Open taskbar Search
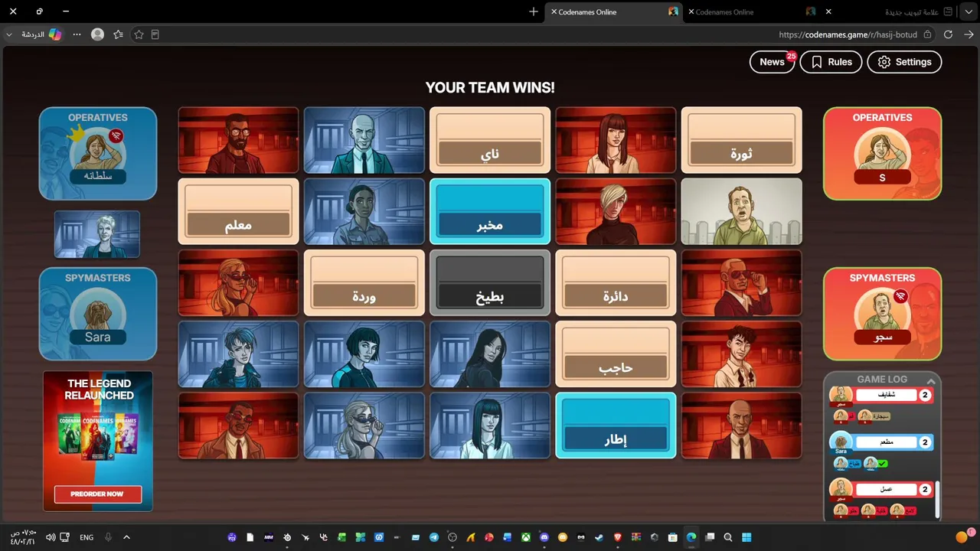 [728, 537]
